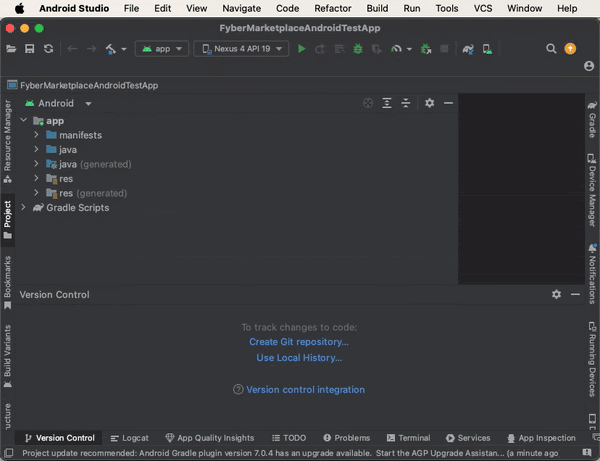Open Device Manager phone icon in toolbar
Image resolution: width=600 pixels, height=461 pixels.
click(x=487, y=49)
